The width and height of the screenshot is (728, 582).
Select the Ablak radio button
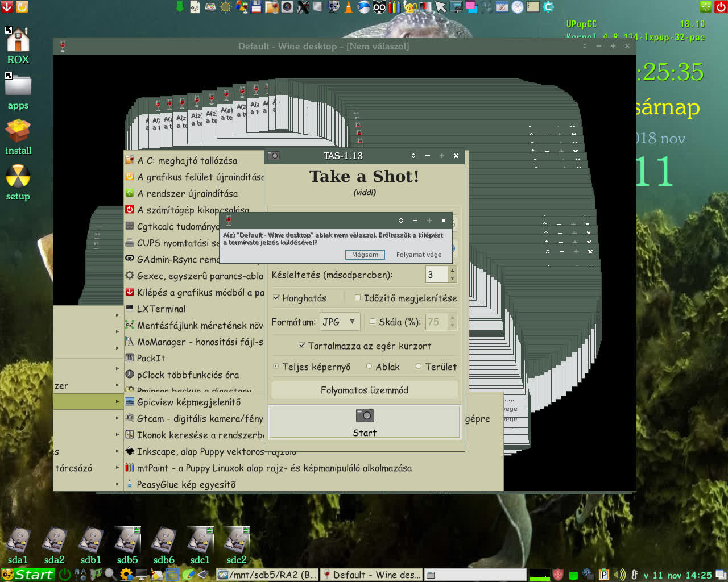pyautogui.click(x=369, y=367)
